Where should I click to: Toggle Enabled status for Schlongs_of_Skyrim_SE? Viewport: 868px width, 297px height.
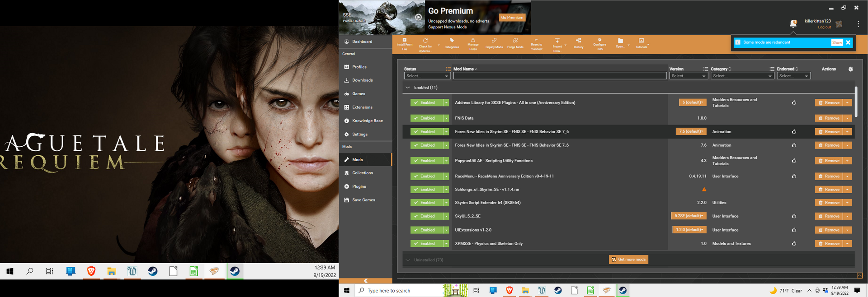[427, 190]
